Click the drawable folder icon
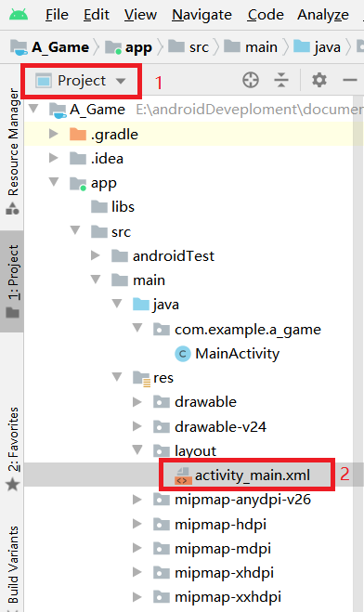 (x=162, y=401)
